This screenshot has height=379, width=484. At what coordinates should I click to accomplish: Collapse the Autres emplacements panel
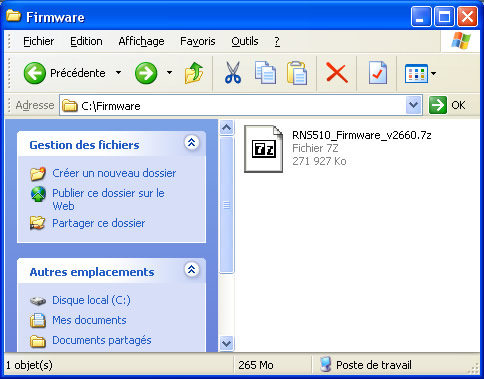tap(192, 269)
